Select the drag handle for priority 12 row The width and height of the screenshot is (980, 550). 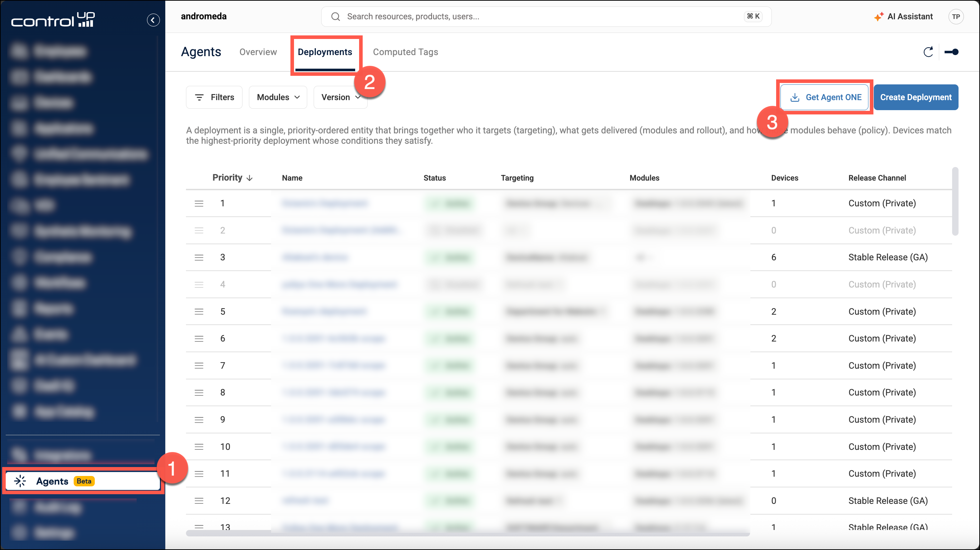(x=199, y=501)
